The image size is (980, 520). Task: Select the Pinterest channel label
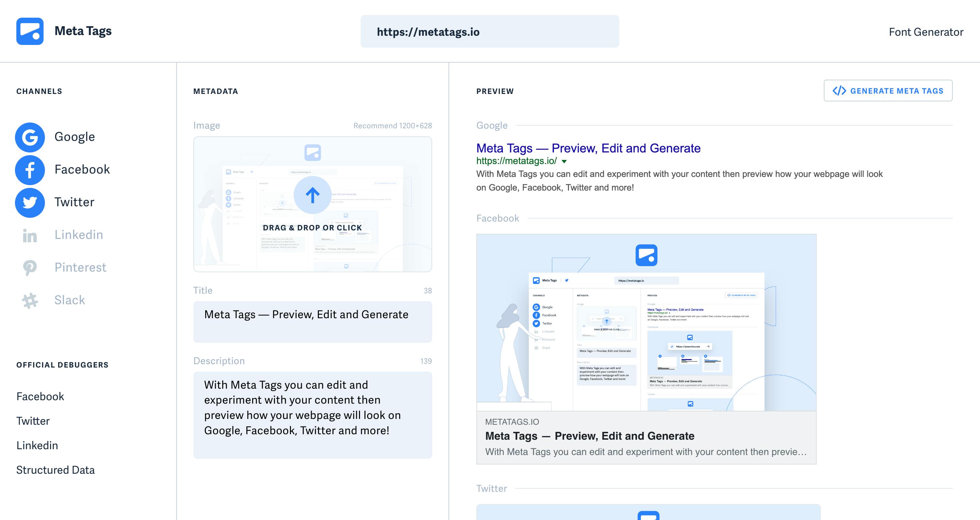(x=80, y=268)
